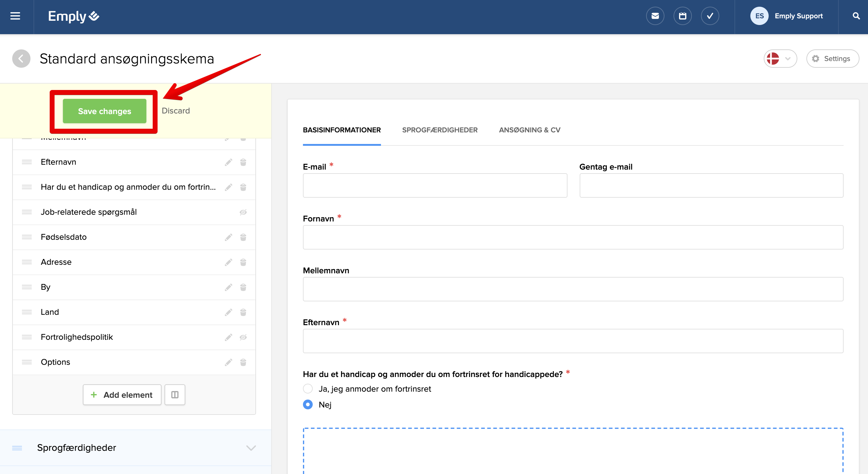Go back with the arrow button
The height and width of the screenshot is (474, 868).
point(21,59)
